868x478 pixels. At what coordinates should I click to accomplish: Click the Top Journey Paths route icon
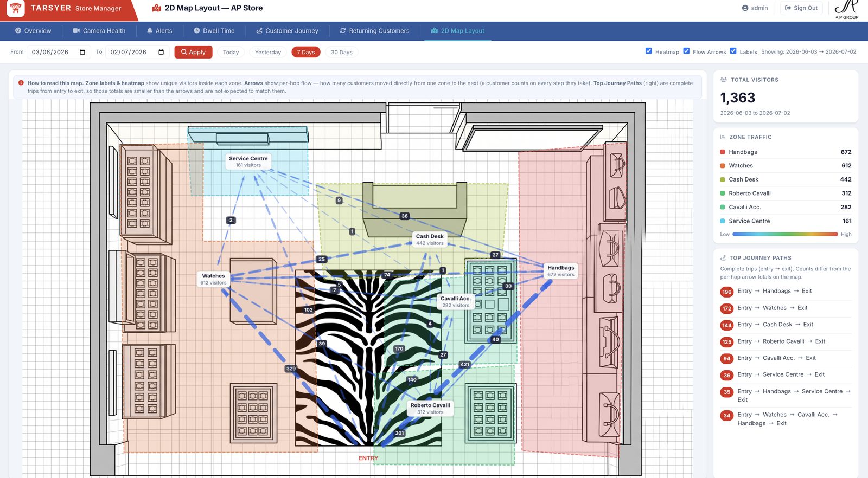723,258
